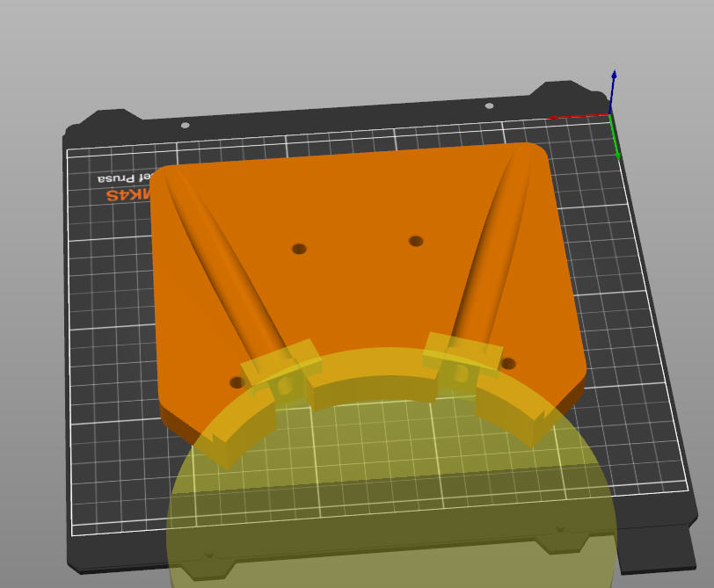This screenshot has height=588, width=714.
Task: Click the upper-left hole in orange plate
Action: (x=299, y=249)
